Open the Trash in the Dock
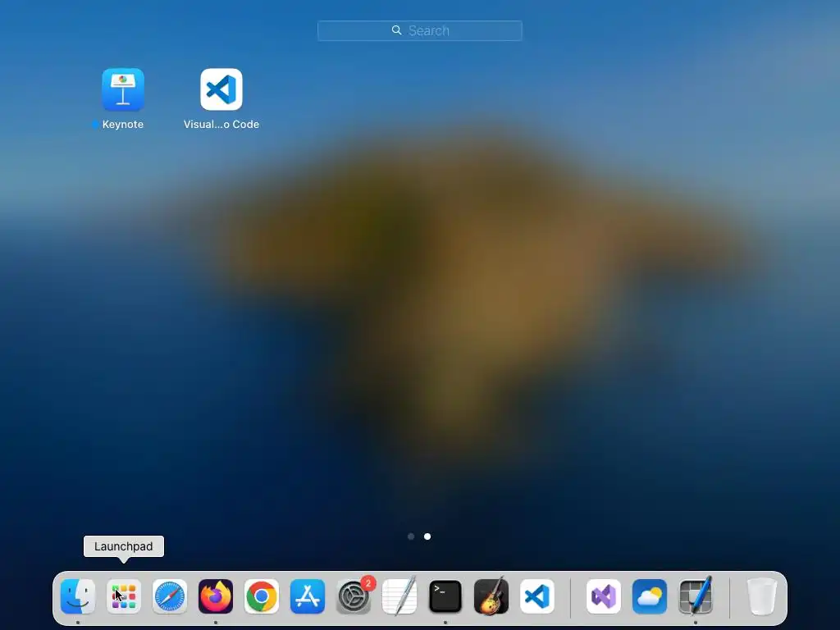Image resolution: width=840 pixels, height=630 pixels. click(x=762, y=596)
